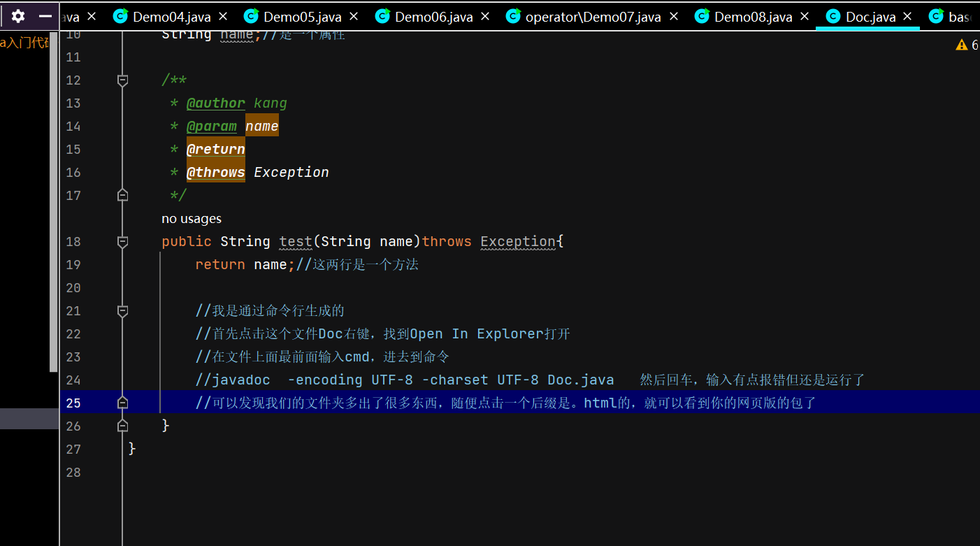The image size is (980, 546).
Task: Collapse the test method fold arrow at line 18
Action: pyautogui.click(x=122, y=241)
